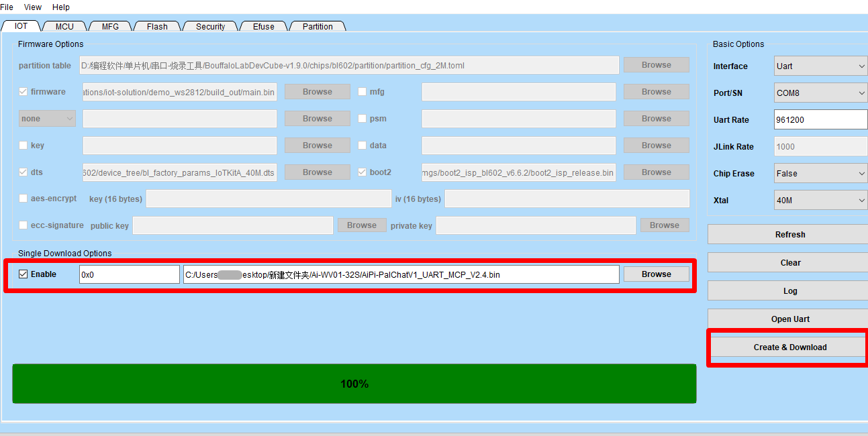The image size is (868, 436).
Task: Expand the Interface dropdown
Action: [x=820, y=66]
